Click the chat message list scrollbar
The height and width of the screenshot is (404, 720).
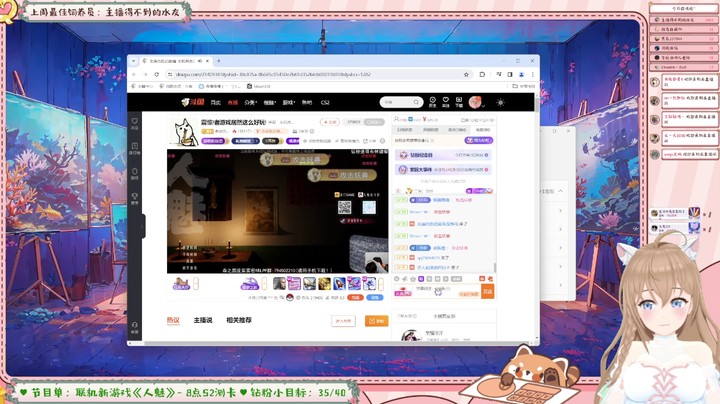495,267
